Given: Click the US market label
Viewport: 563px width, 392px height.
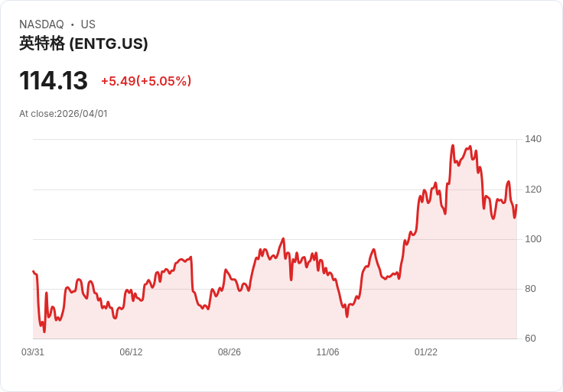Looking at the screenshot, I should coord(88,24).
